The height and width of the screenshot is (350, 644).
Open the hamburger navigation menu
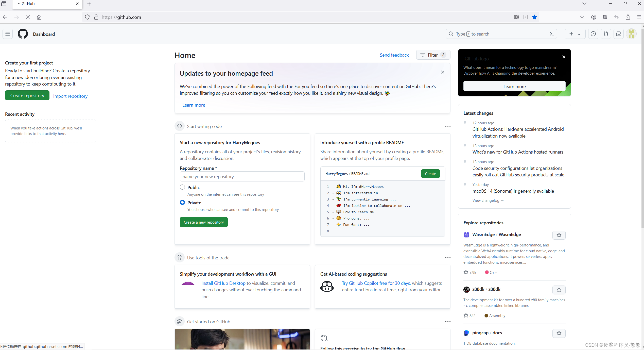tap(8, 34)
